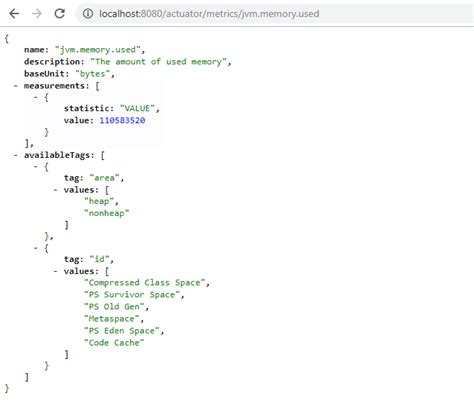
Task: Select the value number 110583520
Action: click(122, 120)
